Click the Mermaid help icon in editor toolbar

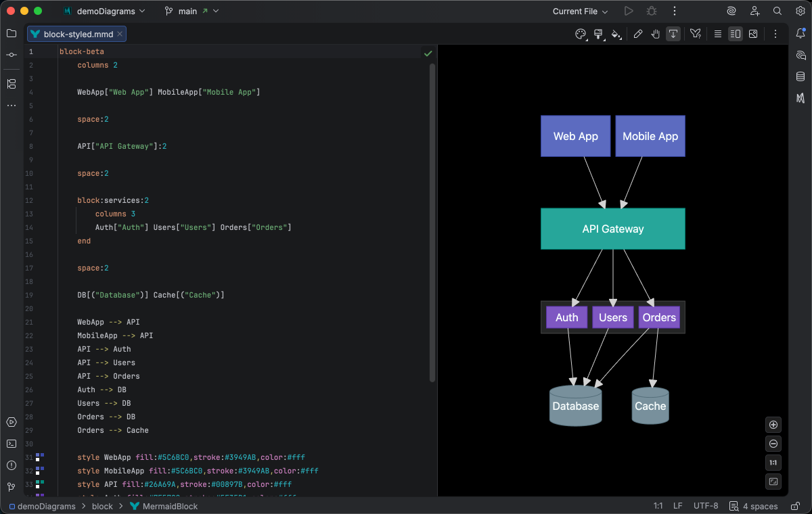696,34
